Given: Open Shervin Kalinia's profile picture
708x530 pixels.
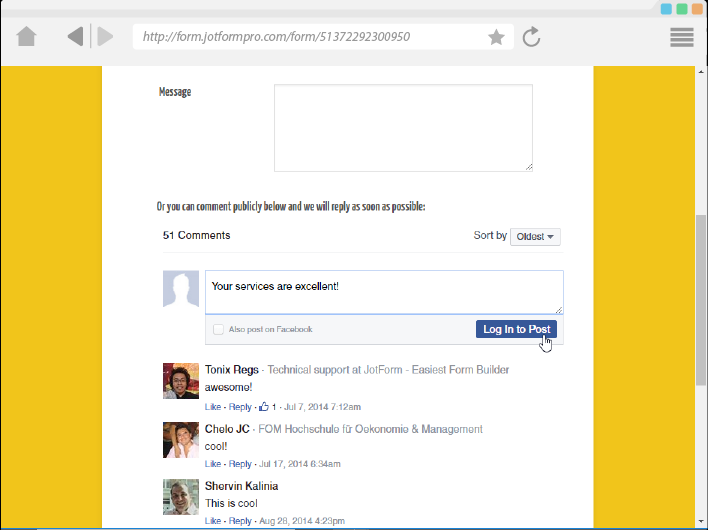Looking at the screenshot, I should 181,497.
